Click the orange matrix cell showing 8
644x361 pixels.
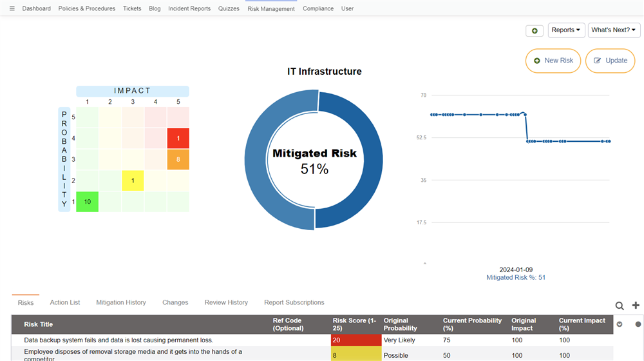(178, 159)
